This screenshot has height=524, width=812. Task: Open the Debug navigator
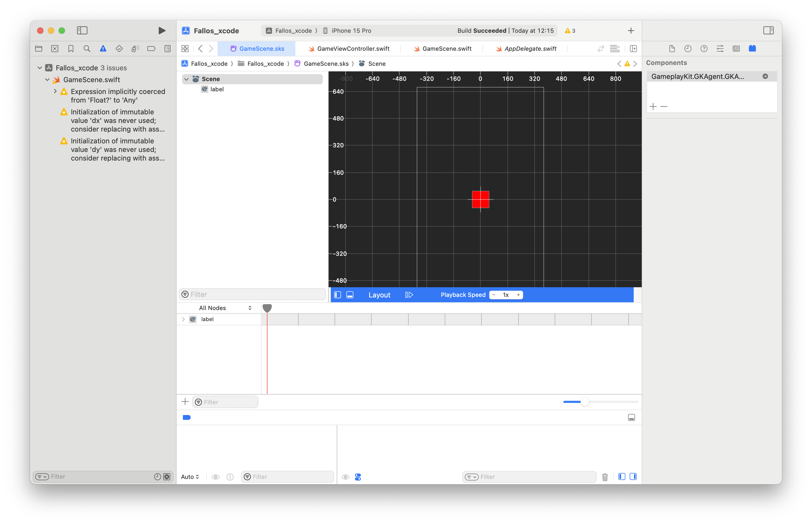(135, 49)
